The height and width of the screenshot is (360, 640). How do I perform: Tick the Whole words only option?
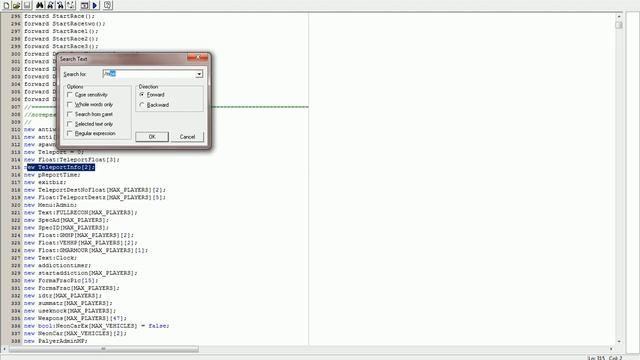[x=70, y=104]
